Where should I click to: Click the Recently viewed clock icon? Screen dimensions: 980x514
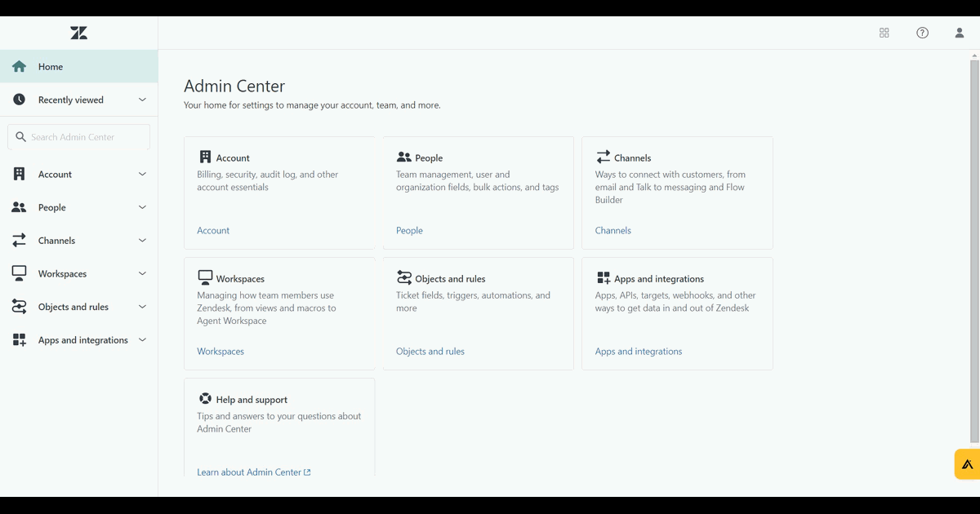[x=19, y=100]
